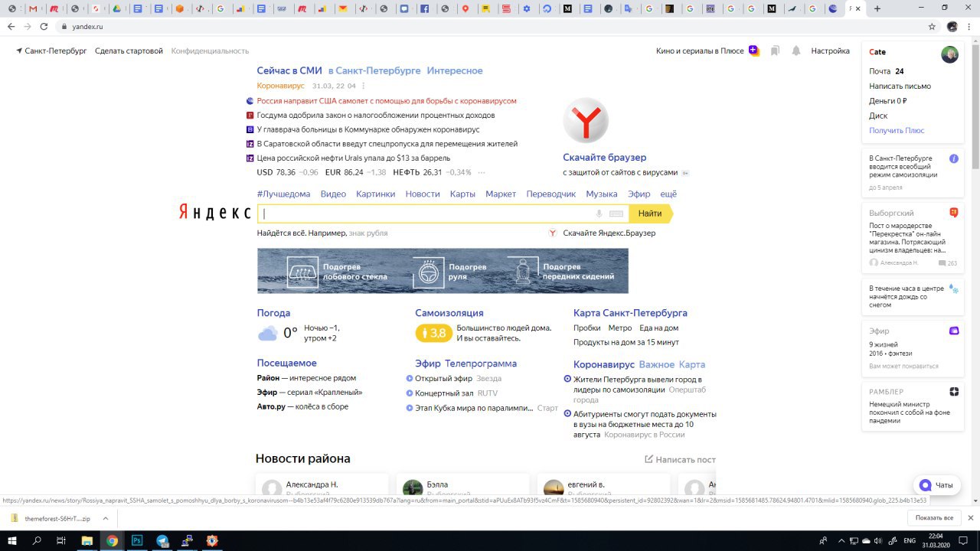Open the Настройка settings menu
Screen dimensions: 980x551
[831, 51]
